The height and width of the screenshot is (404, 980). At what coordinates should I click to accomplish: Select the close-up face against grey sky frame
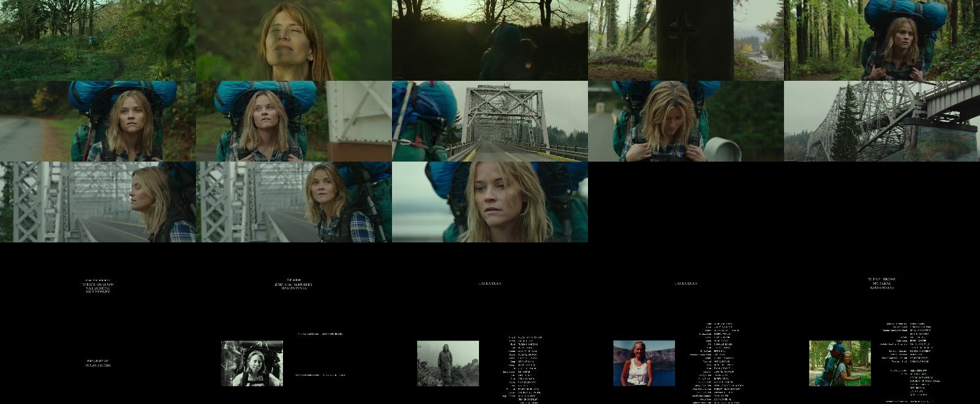[x=490, y=202]
